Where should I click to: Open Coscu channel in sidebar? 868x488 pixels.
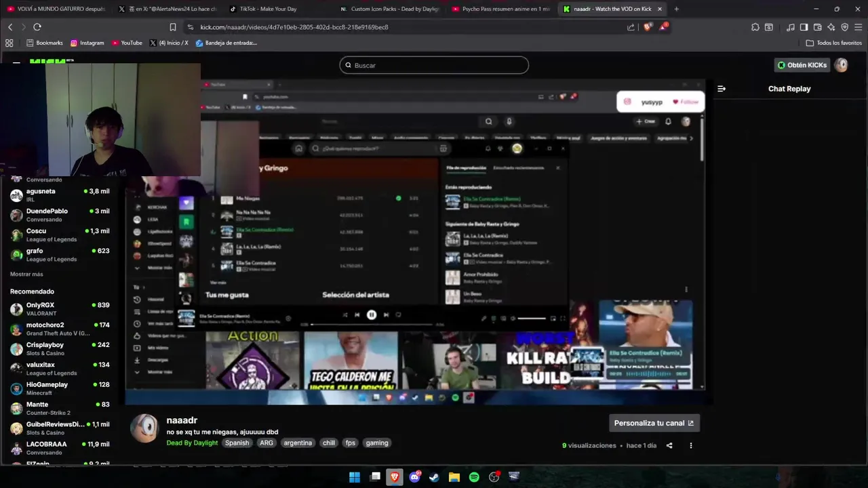[60, 235]
